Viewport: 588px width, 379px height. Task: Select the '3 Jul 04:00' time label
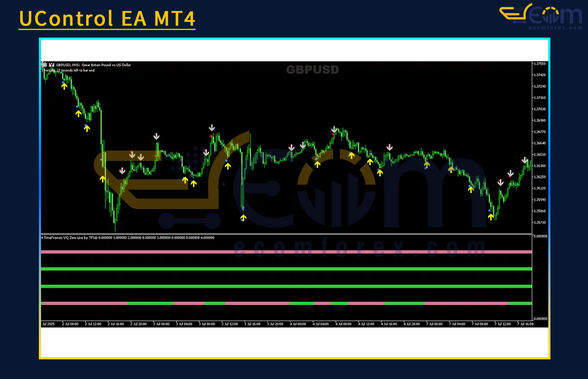(x=184, y=324)
